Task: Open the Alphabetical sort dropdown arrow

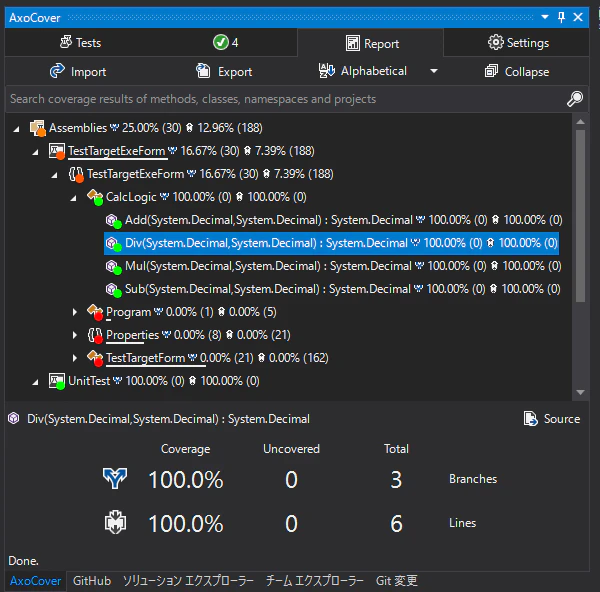Action: coord(434,71)
